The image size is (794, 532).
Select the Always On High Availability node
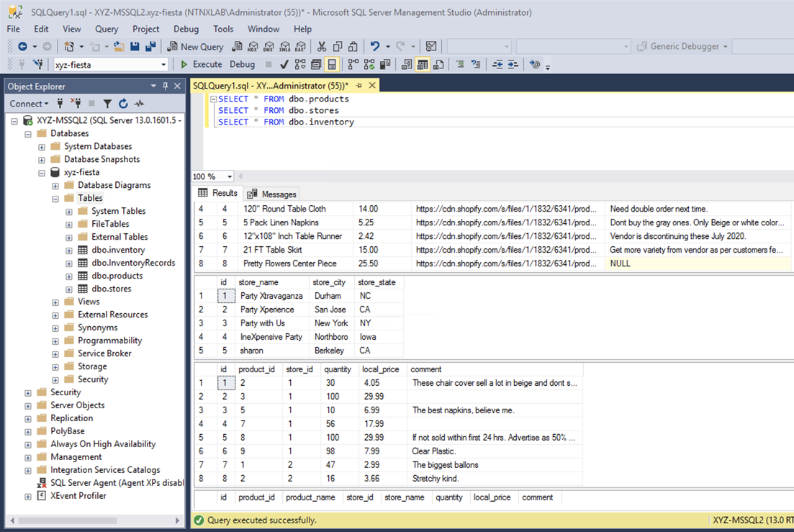[103, 444]
